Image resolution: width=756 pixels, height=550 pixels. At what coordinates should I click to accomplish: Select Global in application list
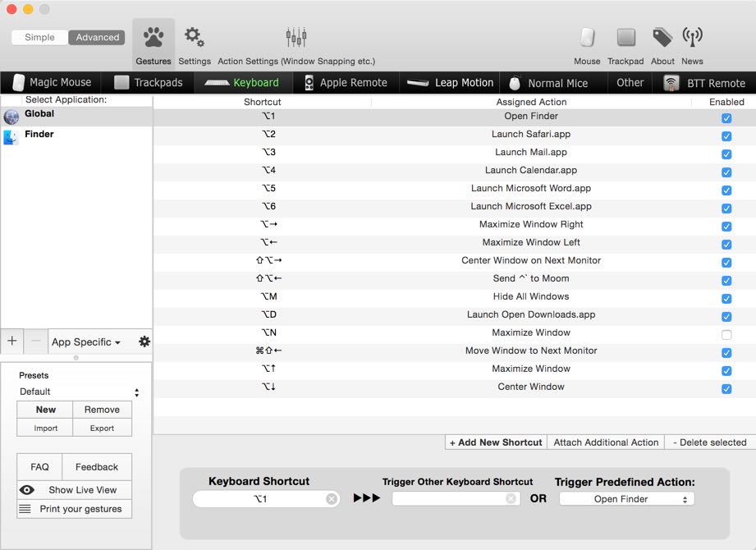pos(76,117)
